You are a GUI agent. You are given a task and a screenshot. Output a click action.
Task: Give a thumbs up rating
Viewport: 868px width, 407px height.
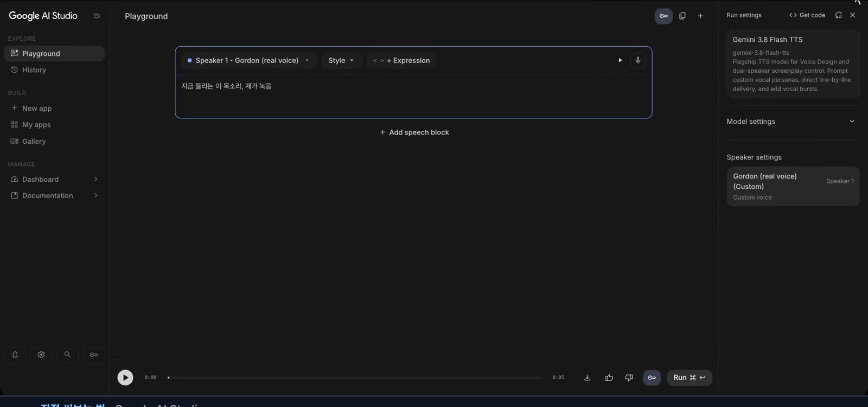point(609,378)
